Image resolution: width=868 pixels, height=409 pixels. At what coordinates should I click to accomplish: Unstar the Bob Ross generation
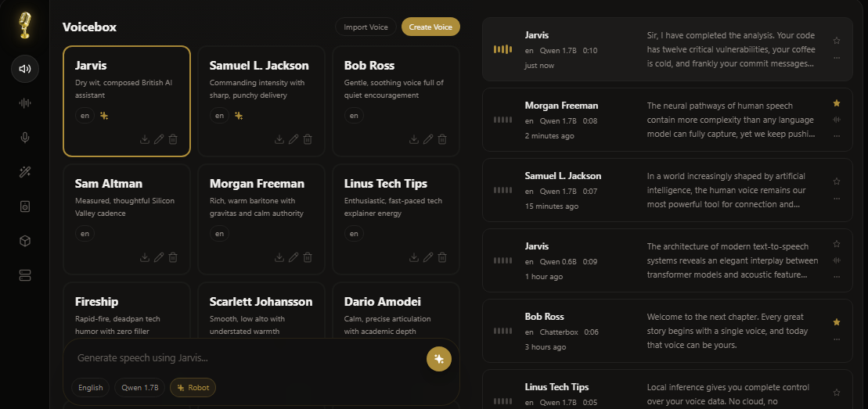pos(837,322)
